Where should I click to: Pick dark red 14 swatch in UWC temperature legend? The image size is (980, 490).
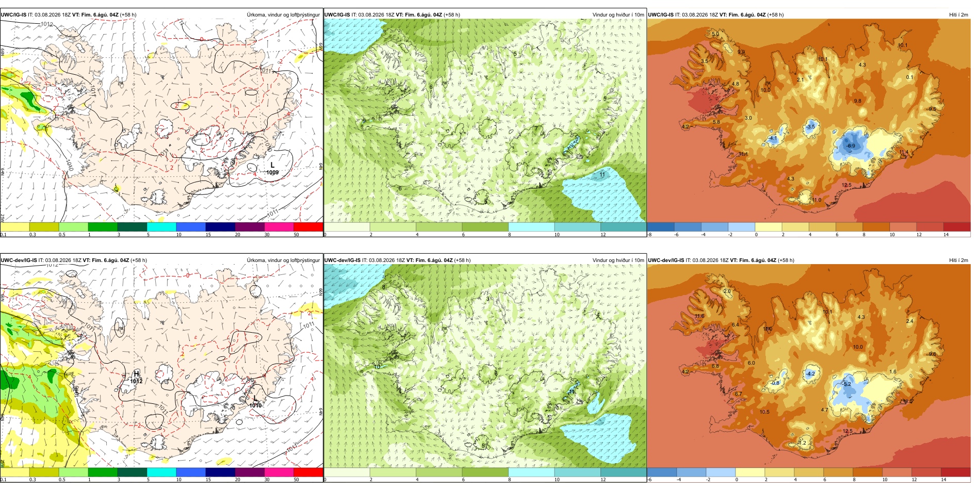tap(957, 226)
